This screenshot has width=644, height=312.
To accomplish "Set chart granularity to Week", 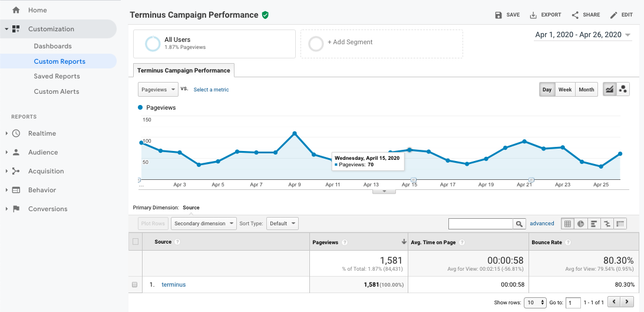I will tap(565, 90).
